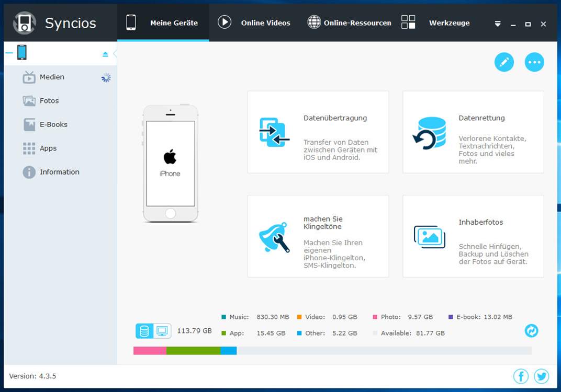Click the pink Photo segment of storage bar
Image resolution: width=561 pixels, height=392 pixels.
click(150, 351)
